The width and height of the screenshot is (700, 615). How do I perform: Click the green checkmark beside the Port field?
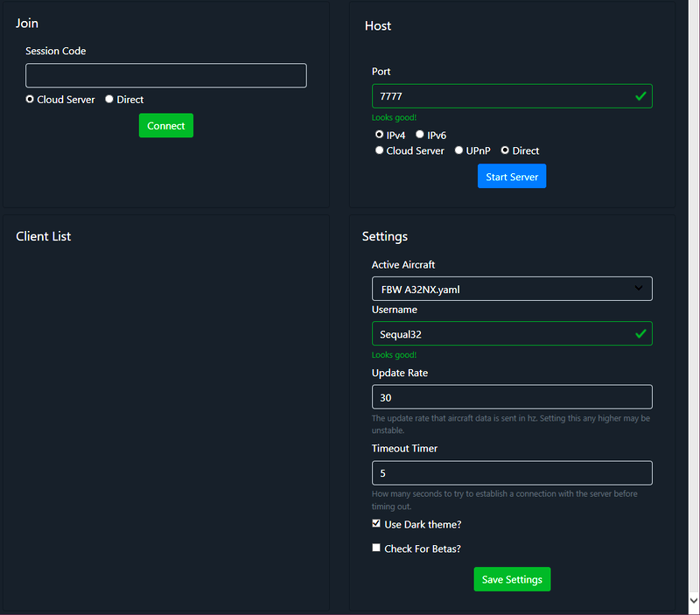pyautogui.click(x=641, y=95)
